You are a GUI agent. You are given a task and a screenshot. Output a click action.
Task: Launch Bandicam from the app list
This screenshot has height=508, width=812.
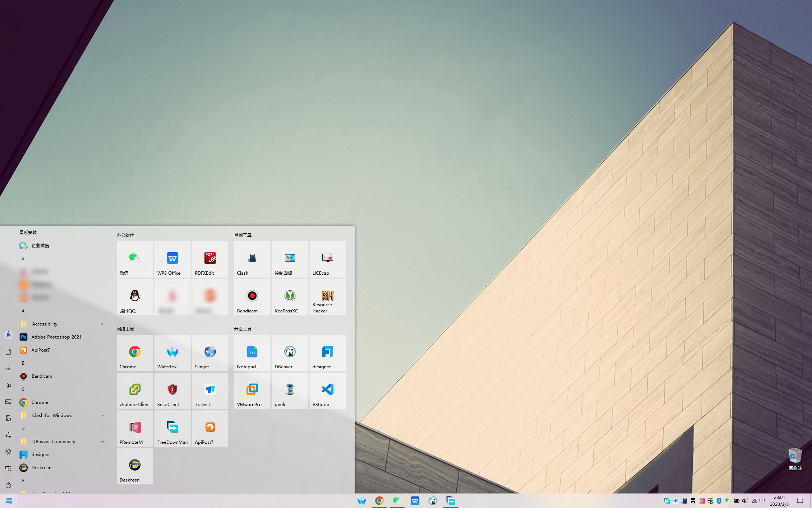[62, 376]
